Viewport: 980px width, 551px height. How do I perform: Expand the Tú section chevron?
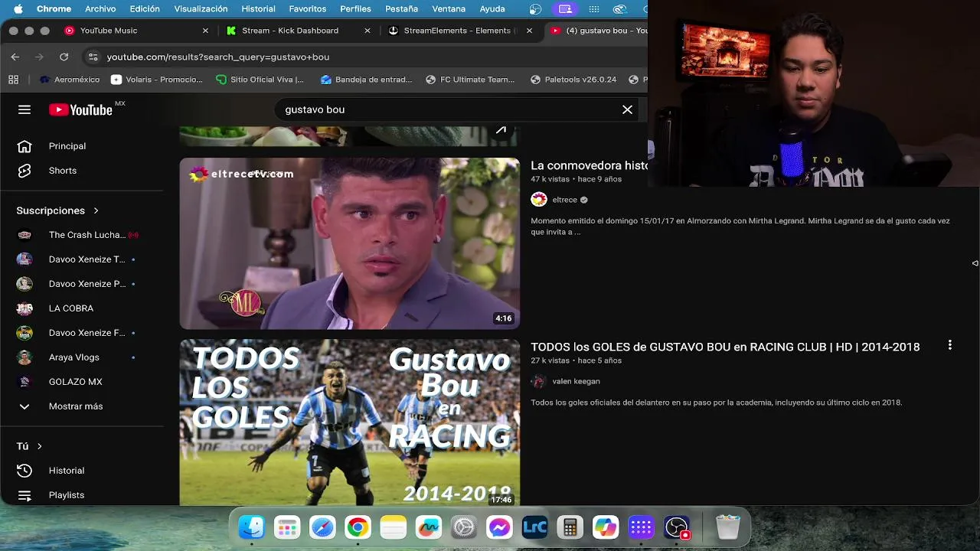click(x=40, y=446)
